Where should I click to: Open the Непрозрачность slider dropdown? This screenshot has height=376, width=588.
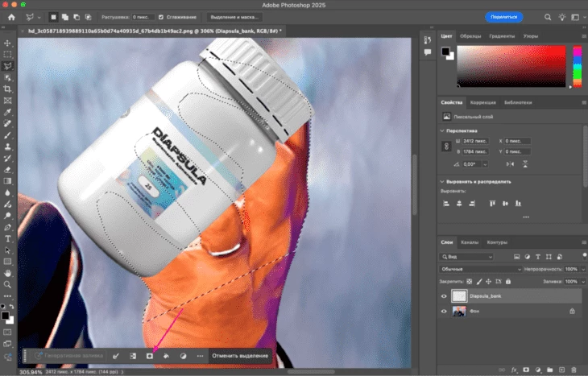point(583,269)
